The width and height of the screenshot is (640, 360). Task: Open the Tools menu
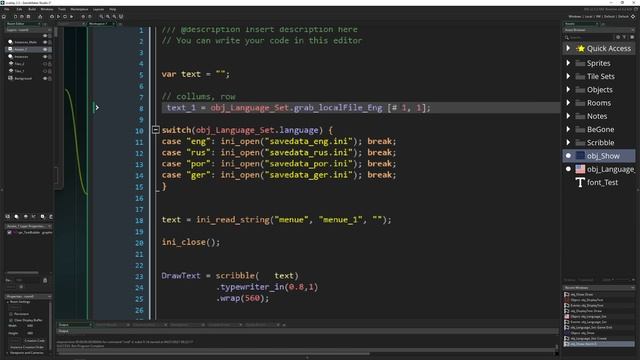pos(62,9)
